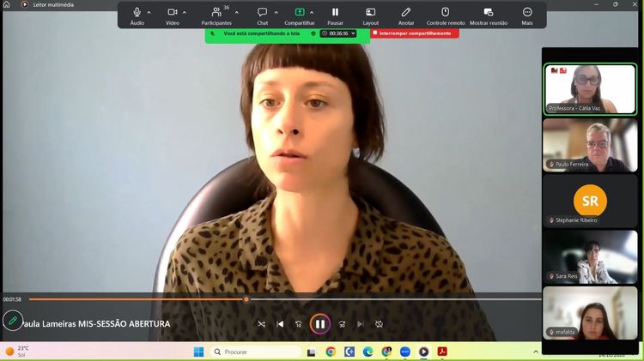Open the Layout options
The image size is (644, 361).
pyautogui.click(x=370, y=16)
